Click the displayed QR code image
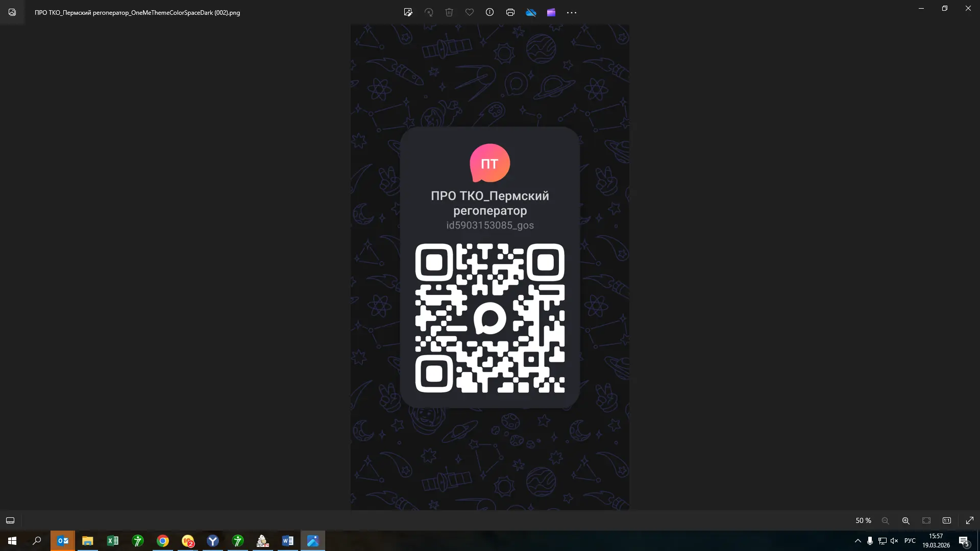This screenshot has height=551, width=980. point(490,318)
